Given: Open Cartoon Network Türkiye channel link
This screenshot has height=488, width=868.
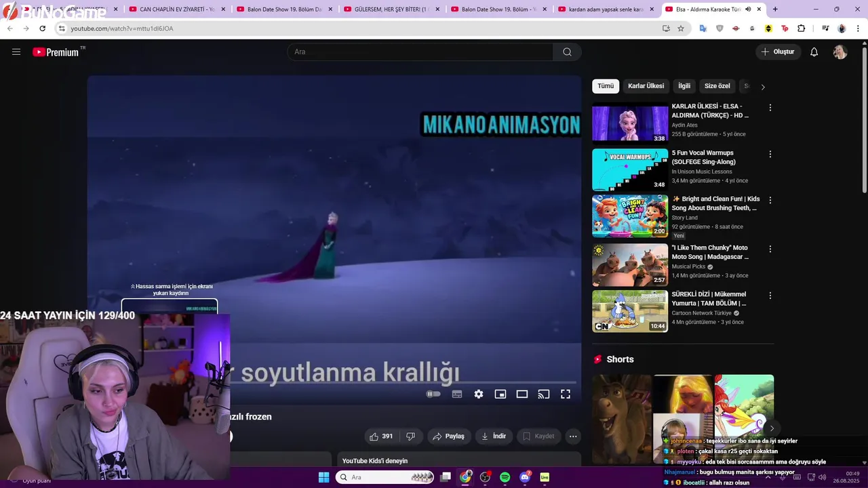Looking at the screenshot, I should coord(701,313).
